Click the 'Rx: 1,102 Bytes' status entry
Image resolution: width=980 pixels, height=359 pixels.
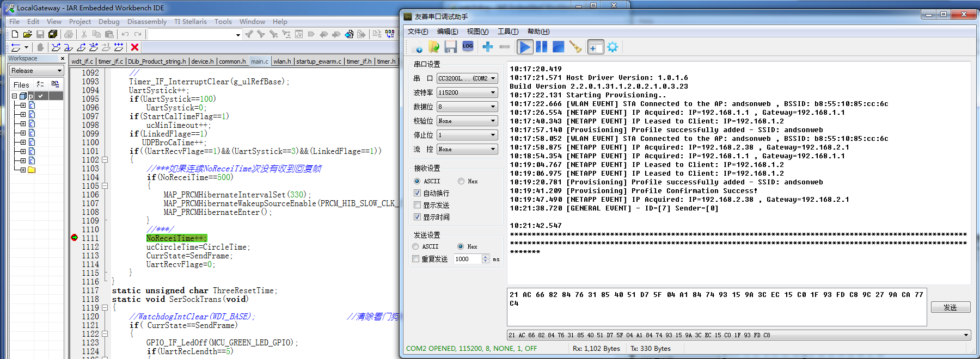[596, 349]
